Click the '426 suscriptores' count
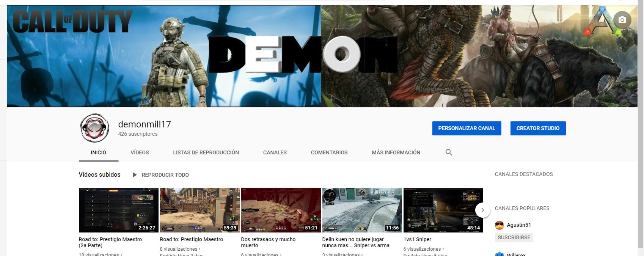644x256 pixels. pos(138,134)
